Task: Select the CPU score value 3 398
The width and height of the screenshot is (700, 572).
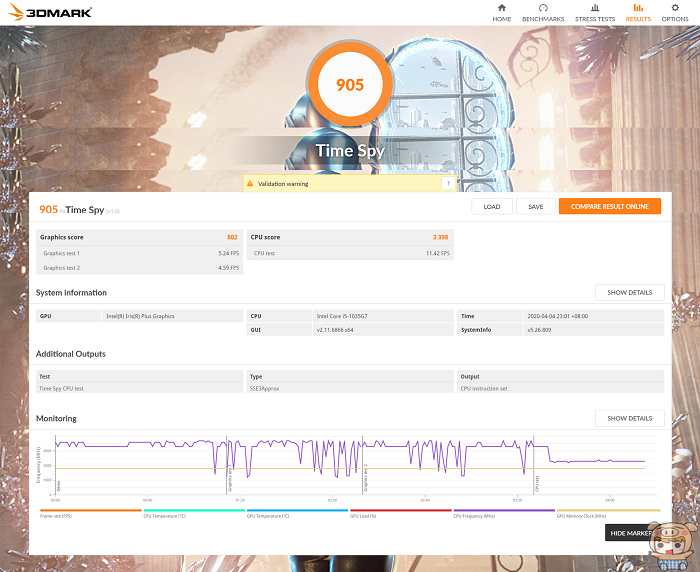Action: (440, 237)
